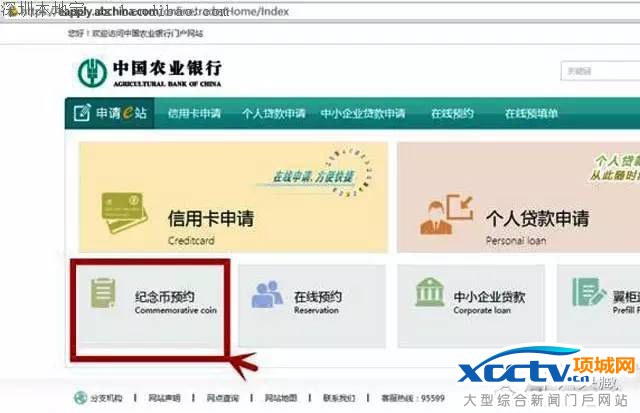The width and height of the screenshot is (640, 413).
Task: Click the branch locator icon in footer
Action: click(78, 398)
